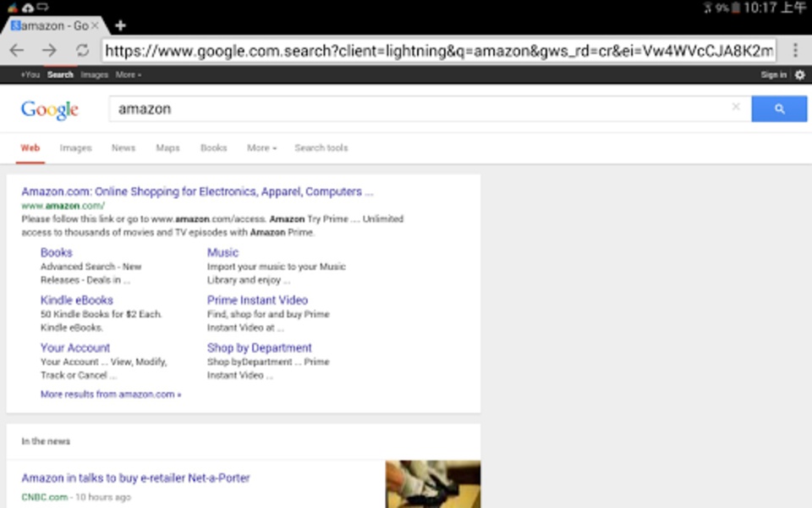The image size is (812, 508).
Task: Tap the 10:17 clock in status bar
Action: tap(760, 8)
